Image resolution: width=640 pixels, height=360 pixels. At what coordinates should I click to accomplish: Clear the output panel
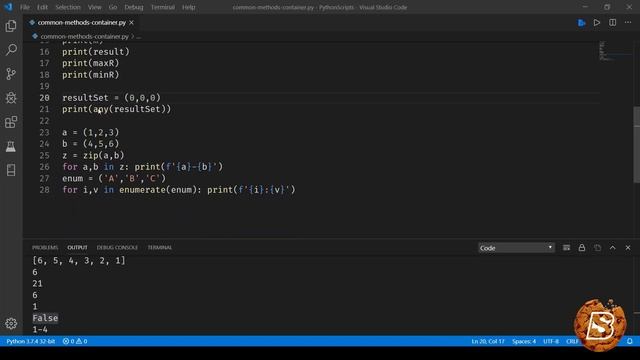566,248
